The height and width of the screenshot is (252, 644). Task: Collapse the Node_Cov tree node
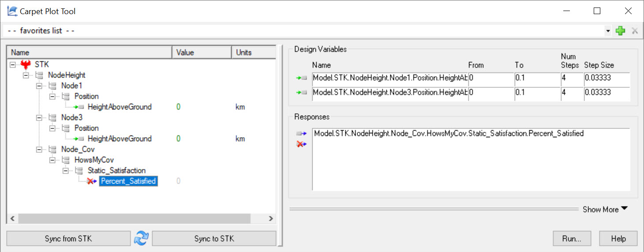coord(39,149)
